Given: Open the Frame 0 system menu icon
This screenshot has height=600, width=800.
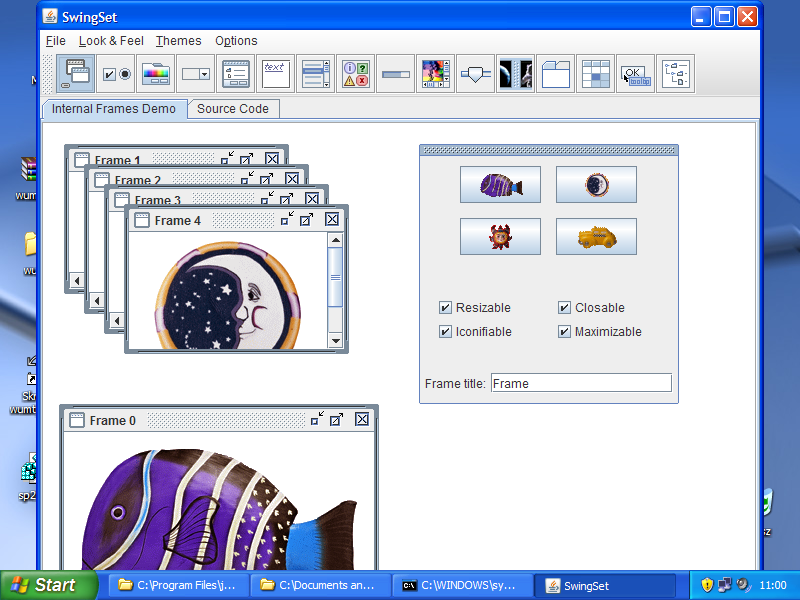Looking at the screenshot, I should coord(77,420).
